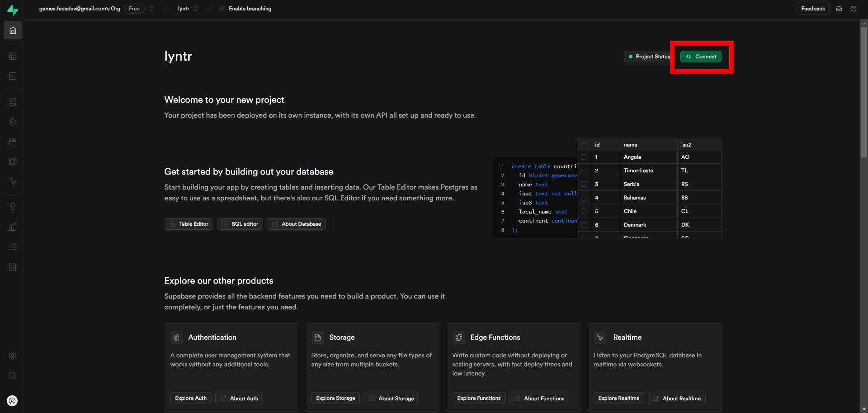Click the 'Bahamas' cell in table
The image size is (868, 413).
pos(648,198)
